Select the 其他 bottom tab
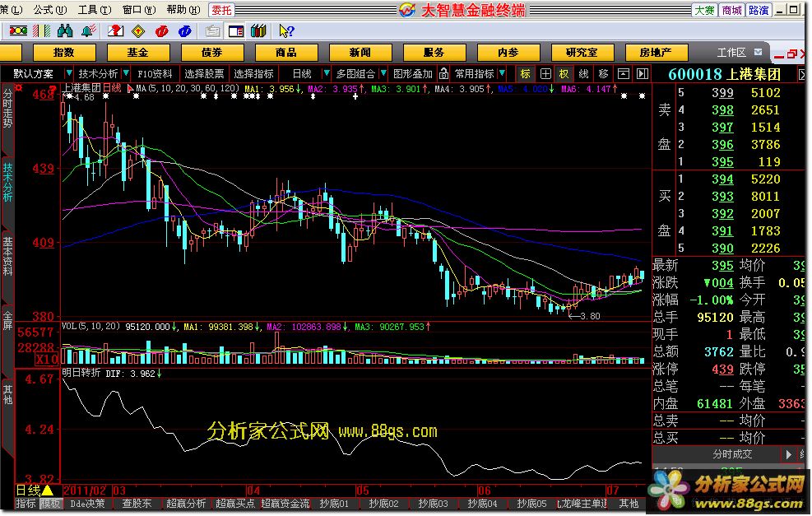 (x=629, y=504)
